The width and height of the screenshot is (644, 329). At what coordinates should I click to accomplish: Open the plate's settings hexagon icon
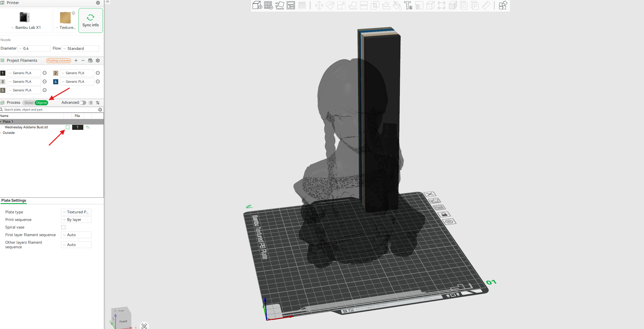pos(449,222)
